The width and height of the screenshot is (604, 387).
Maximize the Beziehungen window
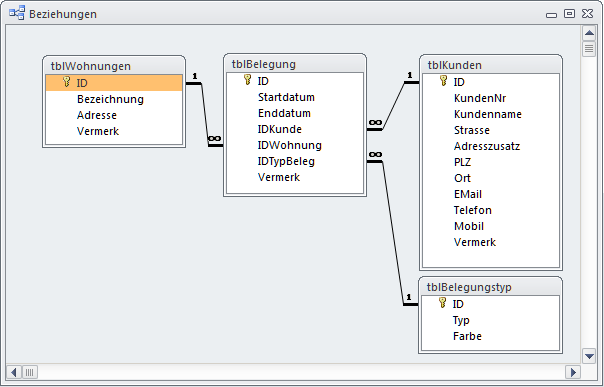point(569,13)
